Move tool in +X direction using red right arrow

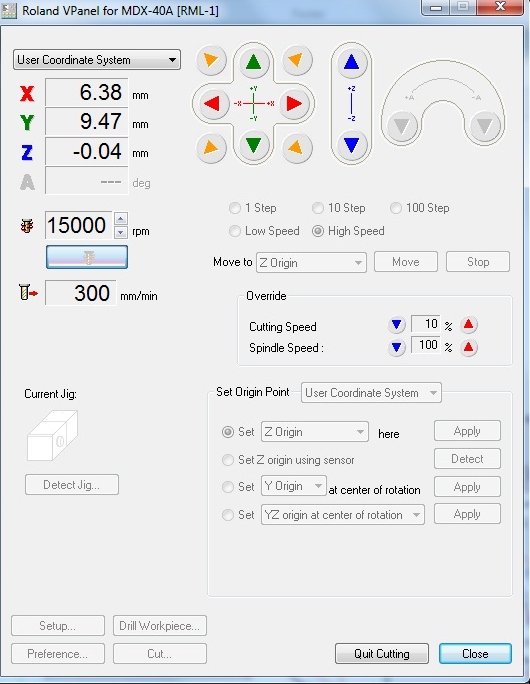294,104
